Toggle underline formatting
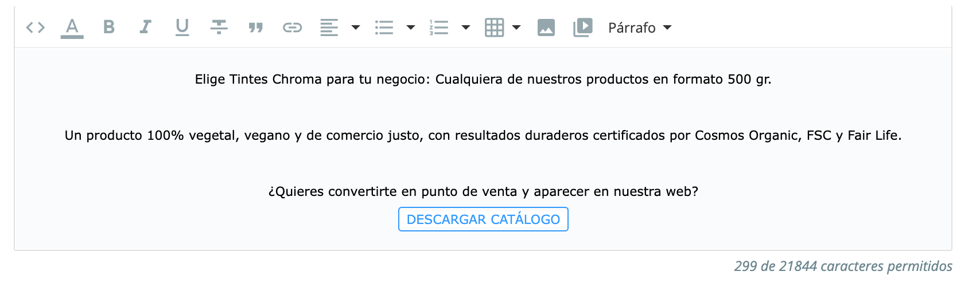 point(182,27)
